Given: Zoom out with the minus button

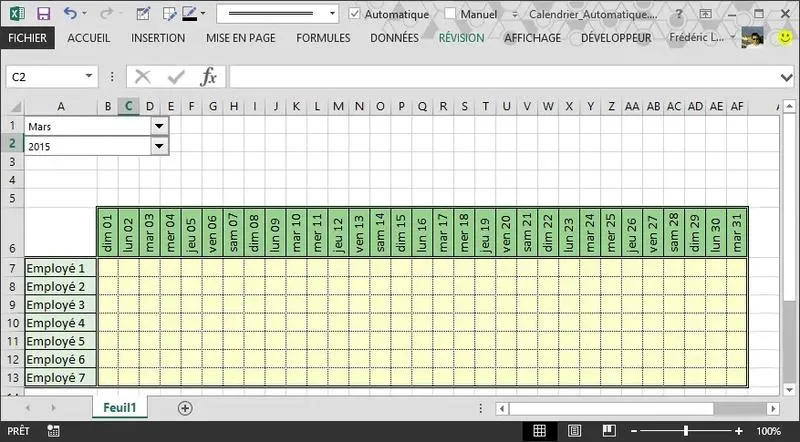Looking at the screenshot, I should click(634, 432).
